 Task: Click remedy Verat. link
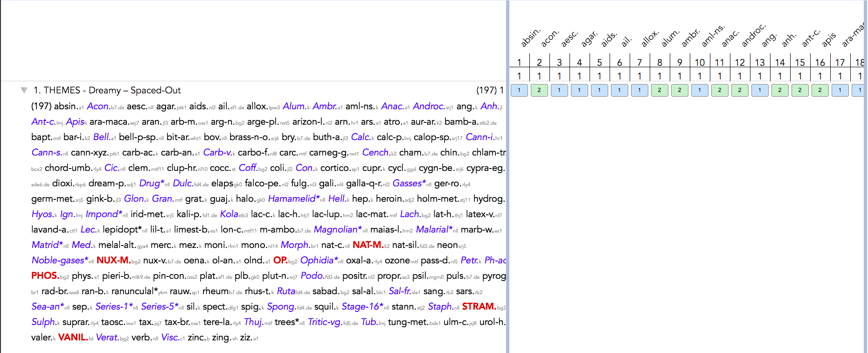point(107,337)
